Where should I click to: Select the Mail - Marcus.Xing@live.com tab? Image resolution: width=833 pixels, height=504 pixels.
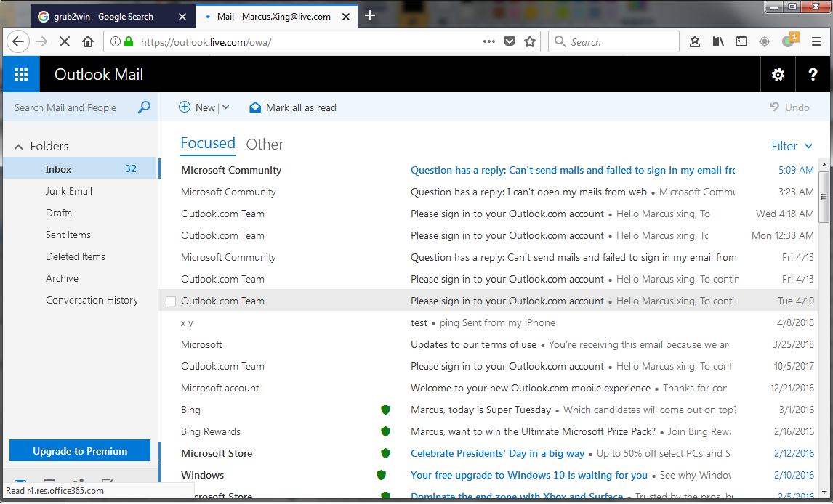tap(273, 17)
